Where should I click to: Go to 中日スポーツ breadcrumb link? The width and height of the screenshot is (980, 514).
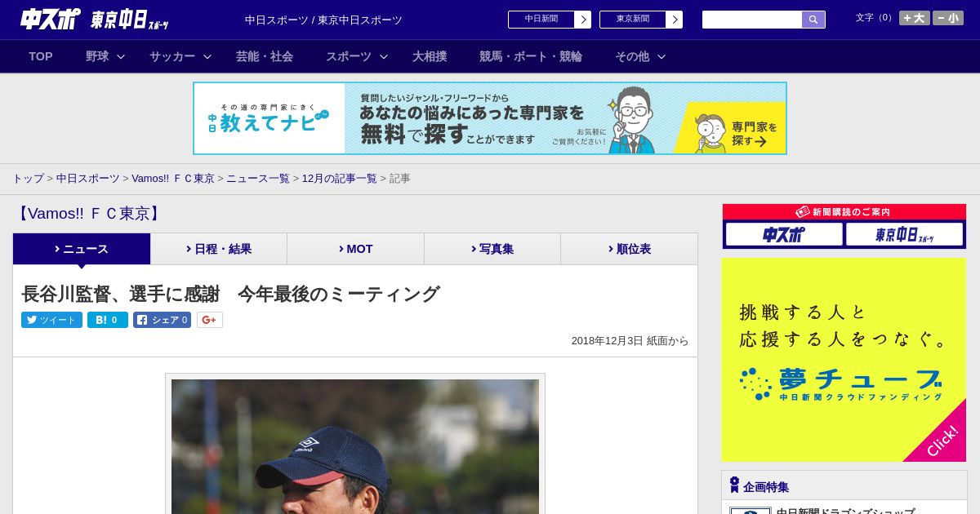click(88, 178)
